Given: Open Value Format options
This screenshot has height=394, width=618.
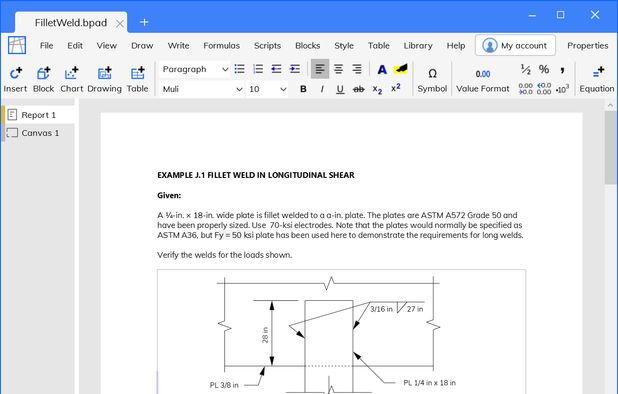Looking at the screenshot, I should (483, 80).
